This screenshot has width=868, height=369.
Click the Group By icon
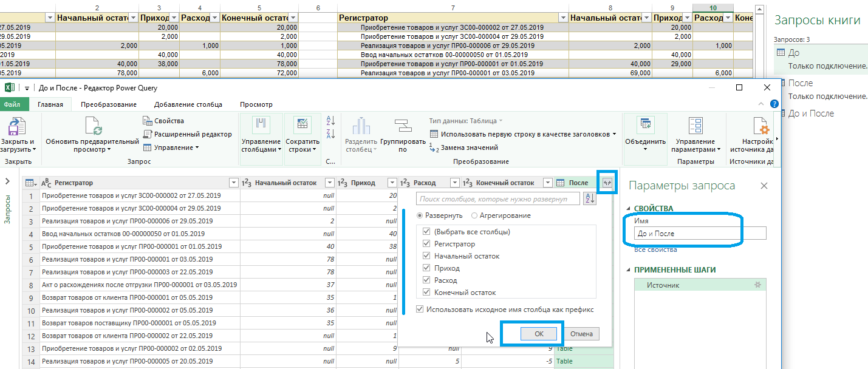[x=403, y=126]
